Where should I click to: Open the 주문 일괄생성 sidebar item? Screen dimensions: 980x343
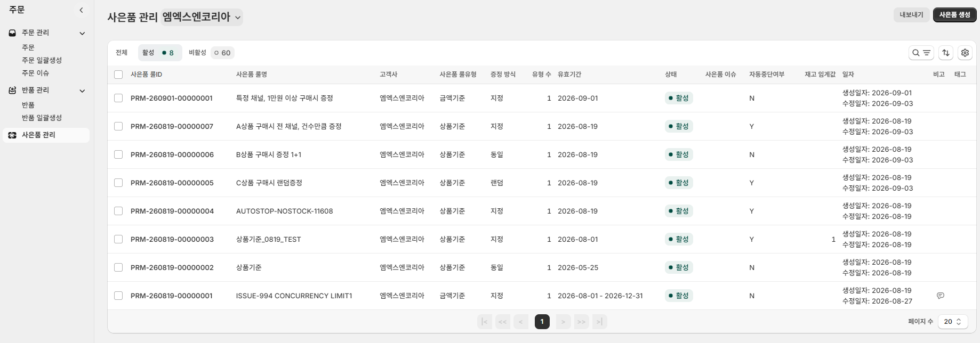click(42, 60)
